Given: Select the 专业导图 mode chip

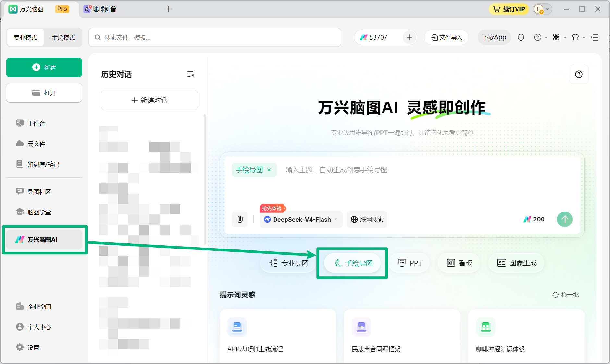Looking at the screenshot, I should [289, 263].
